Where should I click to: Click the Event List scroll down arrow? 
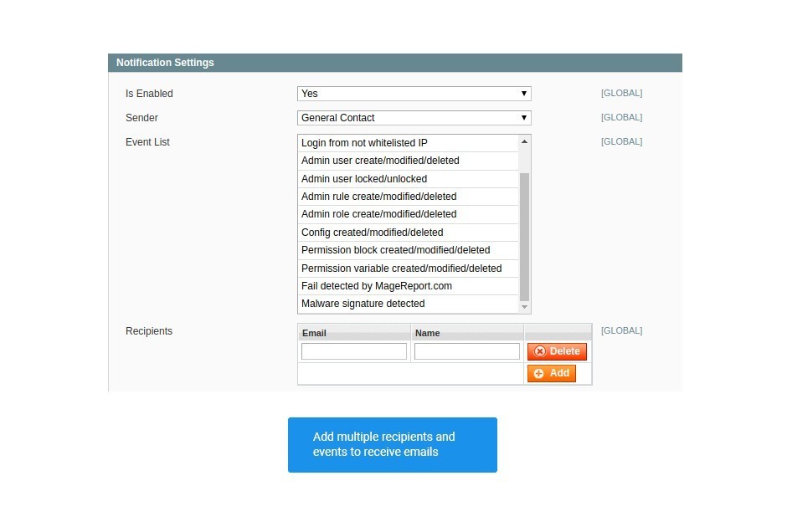[x=524, y=307]
